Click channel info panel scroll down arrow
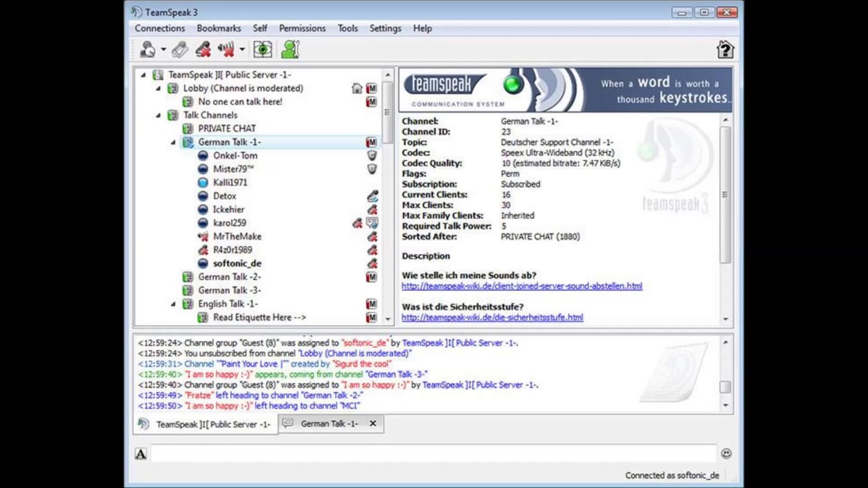Image resolution: width=868 pixels, height=488 pixels. click(725, 319)
